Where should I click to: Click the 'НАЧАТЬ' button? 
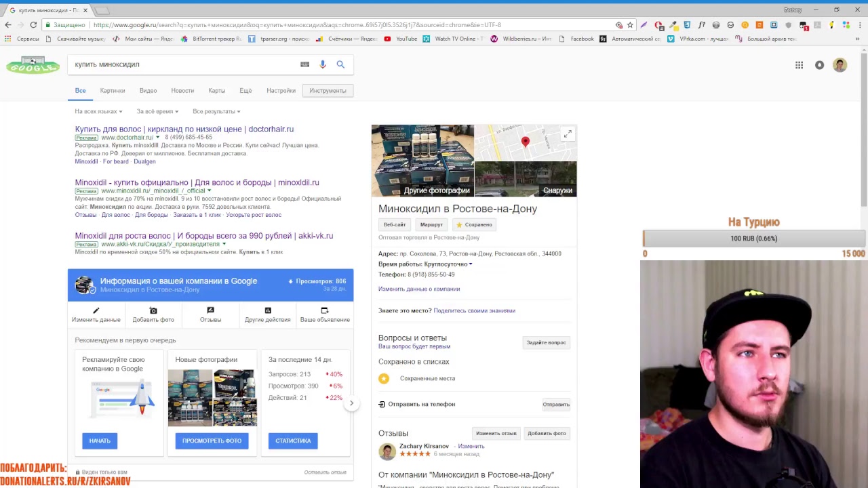[100, 441]
